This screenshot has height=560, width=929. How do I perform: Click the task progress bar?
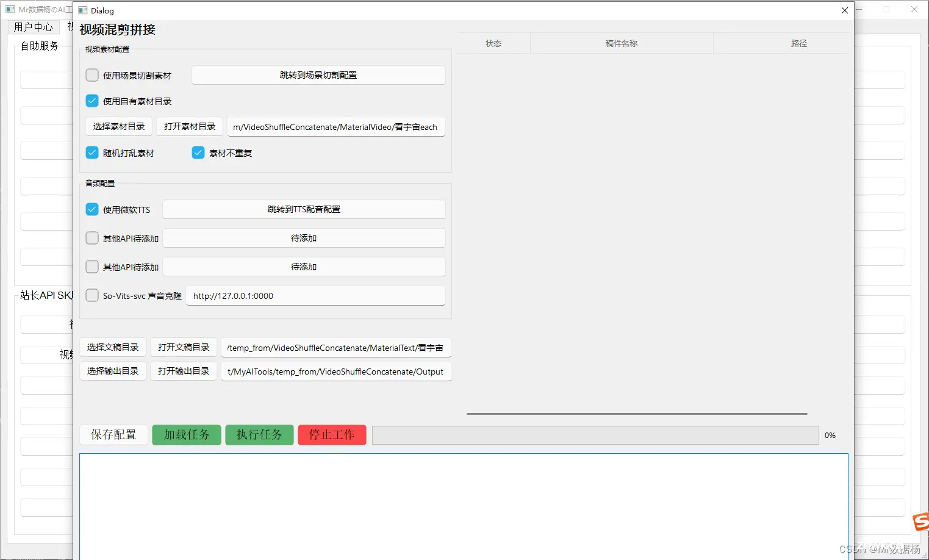pyautogui.click(x=595, y=436)
